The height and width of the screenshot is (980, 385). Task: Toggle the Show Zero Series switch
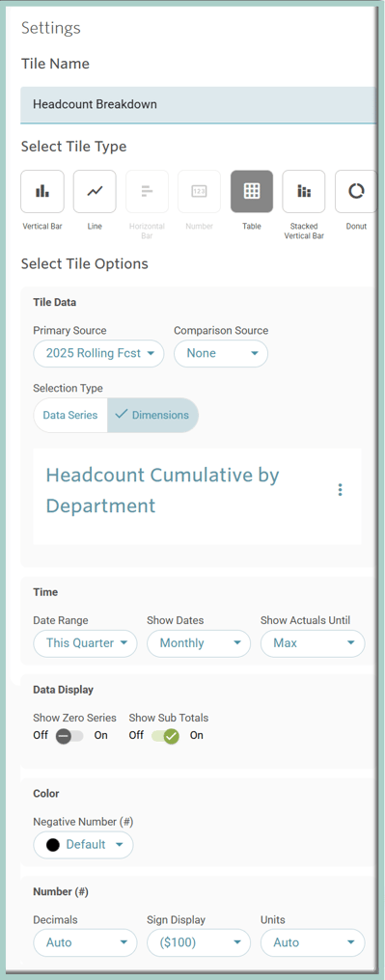point(69,736)
